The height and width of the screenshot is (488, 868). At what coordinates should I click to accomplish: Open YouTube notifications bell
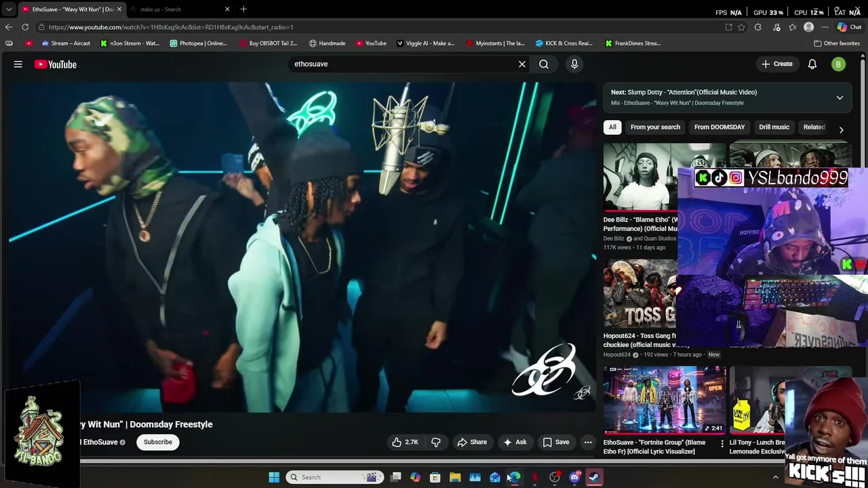[812, 64]
